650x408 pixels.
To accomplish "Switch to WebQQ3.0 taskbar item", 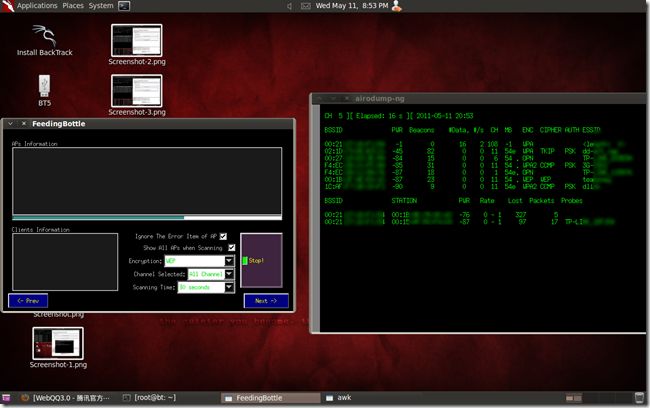I will pyautogui.click(x=65, y=398).
